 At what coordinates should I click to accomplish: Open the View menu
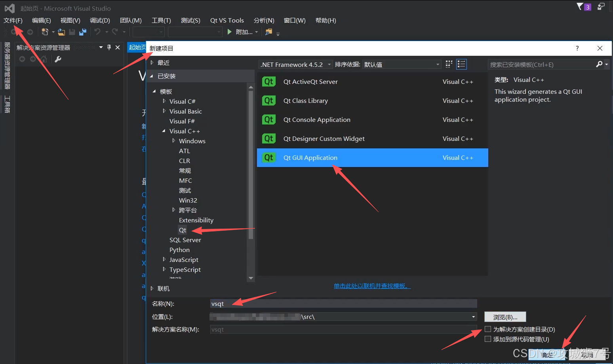pyautogui.click(x=70, y=20)
